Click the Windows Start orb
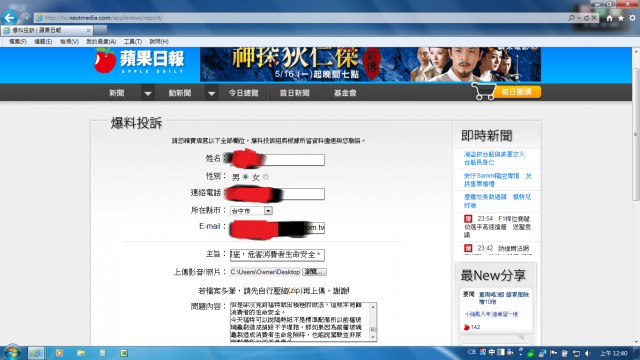 pyautogui.click(x=12, y=353)
